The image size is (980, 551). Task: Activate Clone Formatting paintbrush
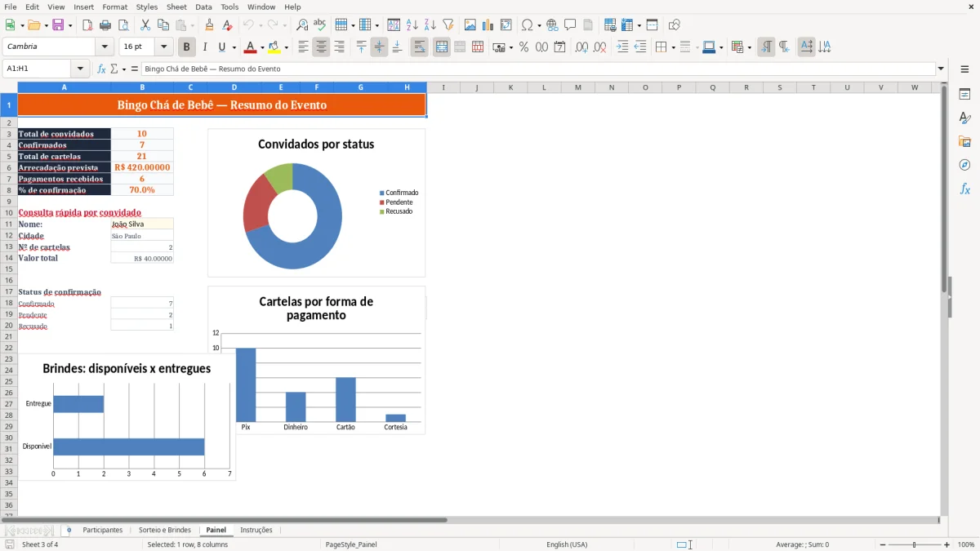[210, 25]
